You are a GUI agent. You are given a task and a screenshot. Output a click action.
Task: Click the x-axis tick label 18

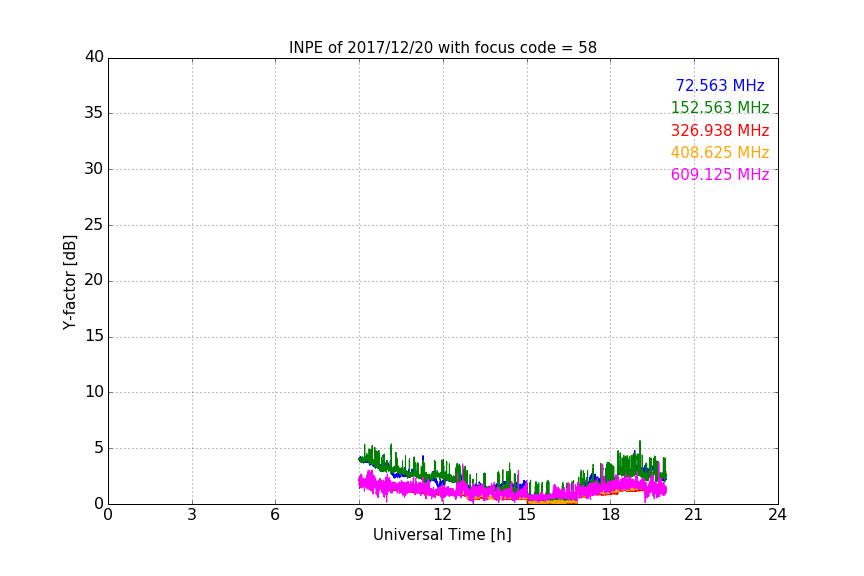[610, 515]
